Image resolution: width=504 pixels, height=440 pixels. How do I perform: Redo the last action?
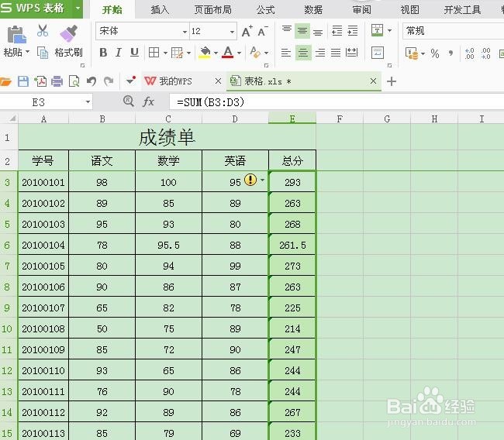point(109,81)
